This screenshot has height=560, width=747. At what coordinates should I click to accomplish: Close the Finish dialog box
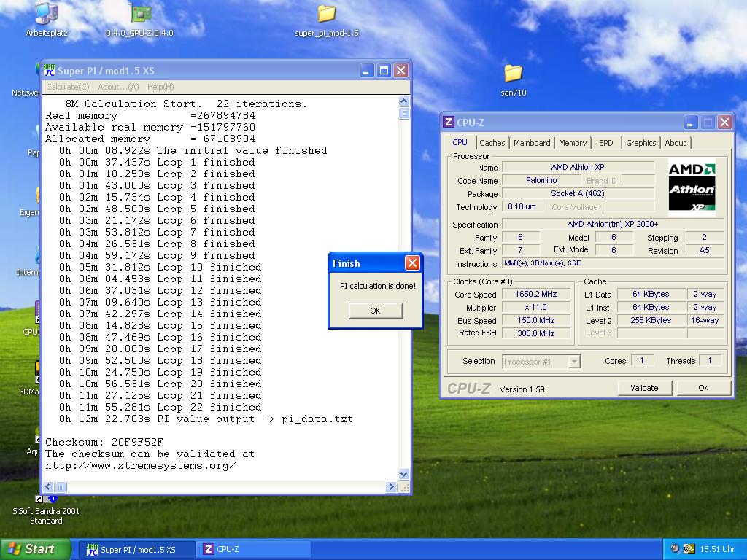tap(412, 263)
